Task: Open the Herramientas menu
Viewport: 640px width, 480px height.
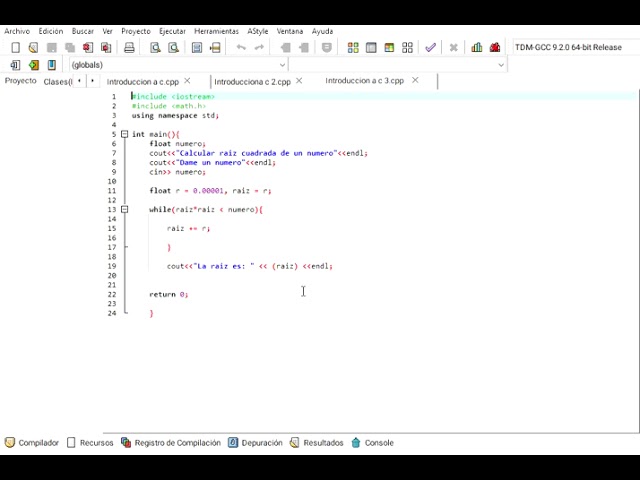Action: click(216, 31)
